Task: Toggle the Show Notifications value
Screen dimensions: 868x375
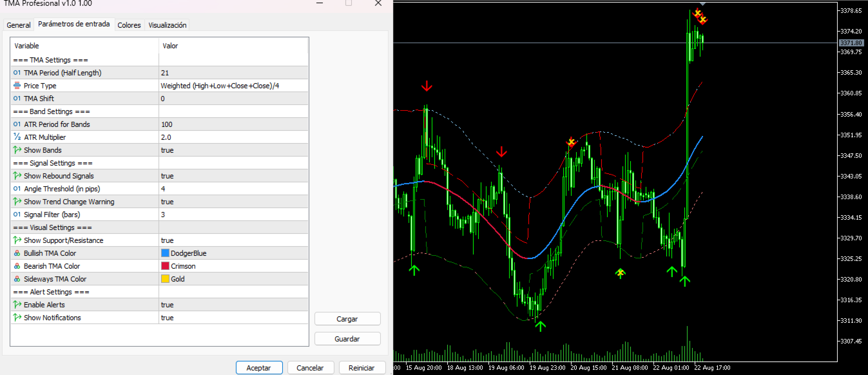Action: 233,318
